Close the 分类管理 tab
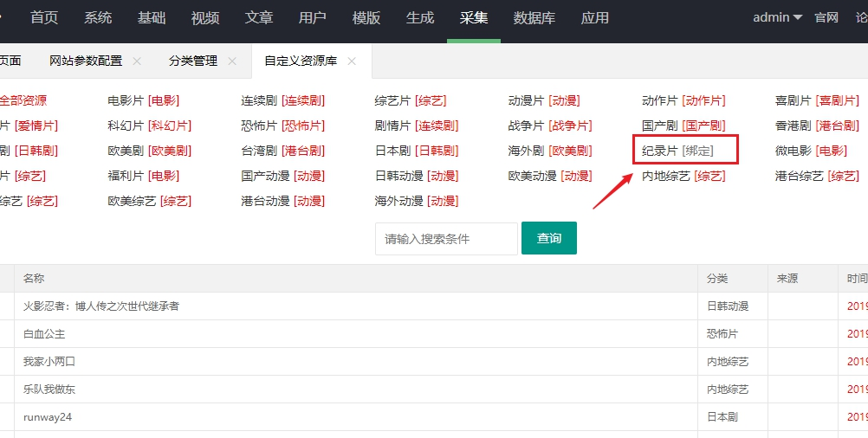The height and width of the screenshot is (438, 868). point(232,61)
